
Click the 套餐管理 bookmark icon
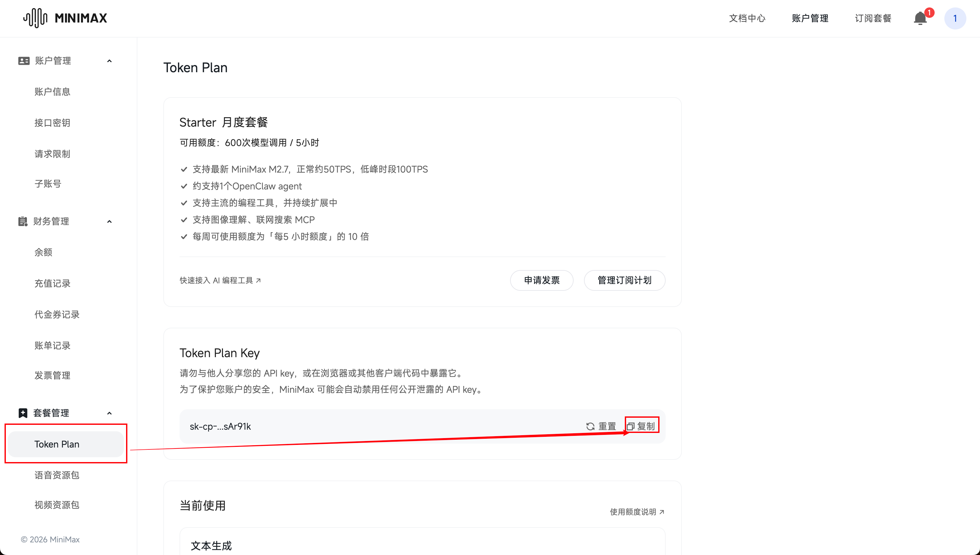click(x=23, y=413)
